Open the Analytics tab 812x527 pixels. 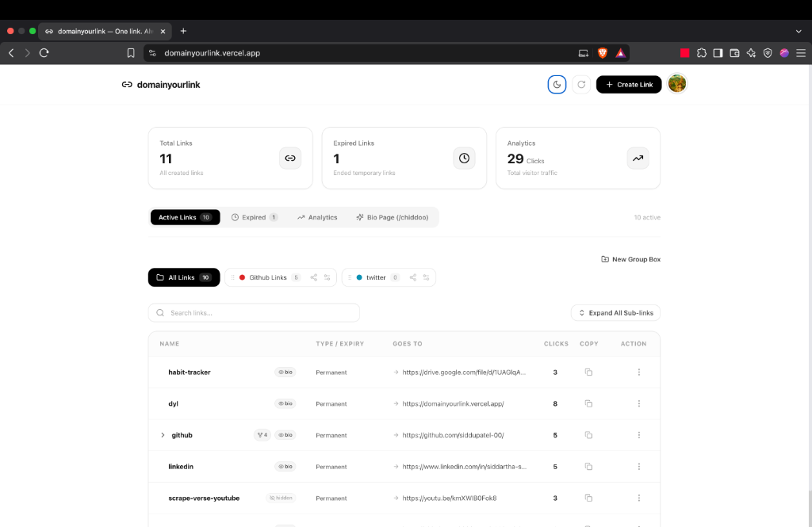[x=317, y=217]
